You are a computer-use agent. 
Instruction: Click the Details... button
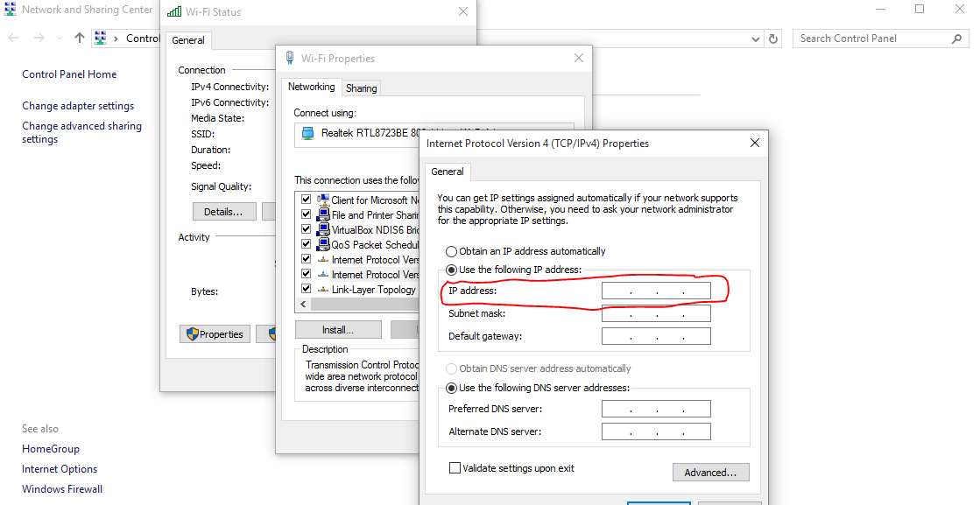(223, 212)
